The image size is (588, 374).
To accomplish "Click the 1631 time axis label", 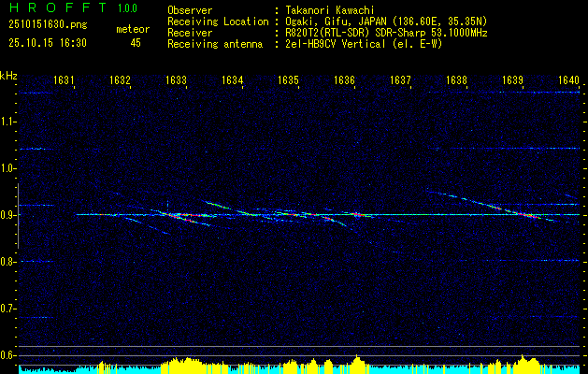I will click(64, 79).
